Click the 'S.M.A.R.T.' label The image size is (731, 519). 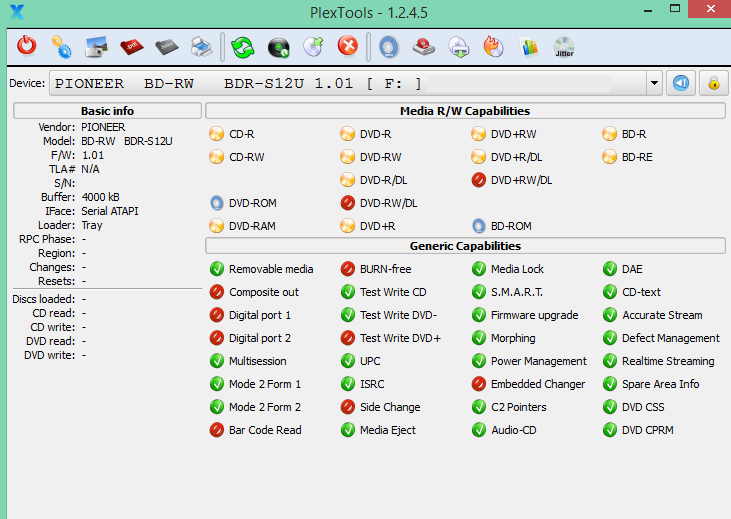tap(517, 292)
